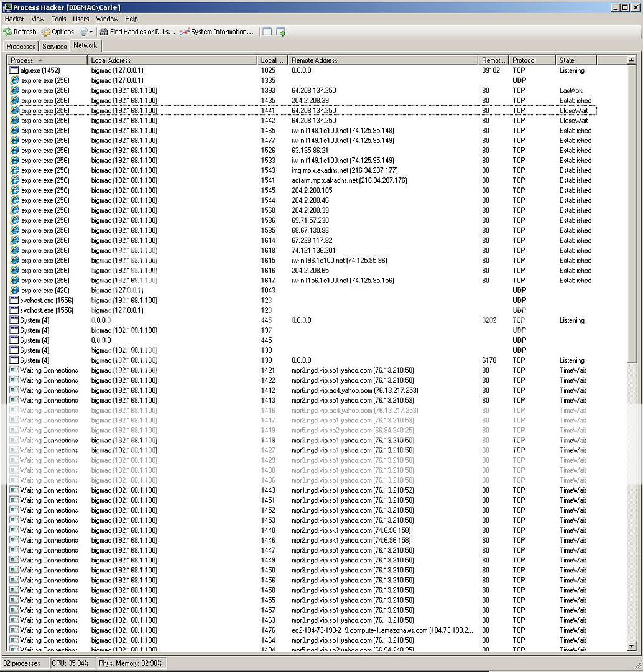Screen dimensions: 643x672
Task: Sort by the Process column header
Action: point(47,60)
